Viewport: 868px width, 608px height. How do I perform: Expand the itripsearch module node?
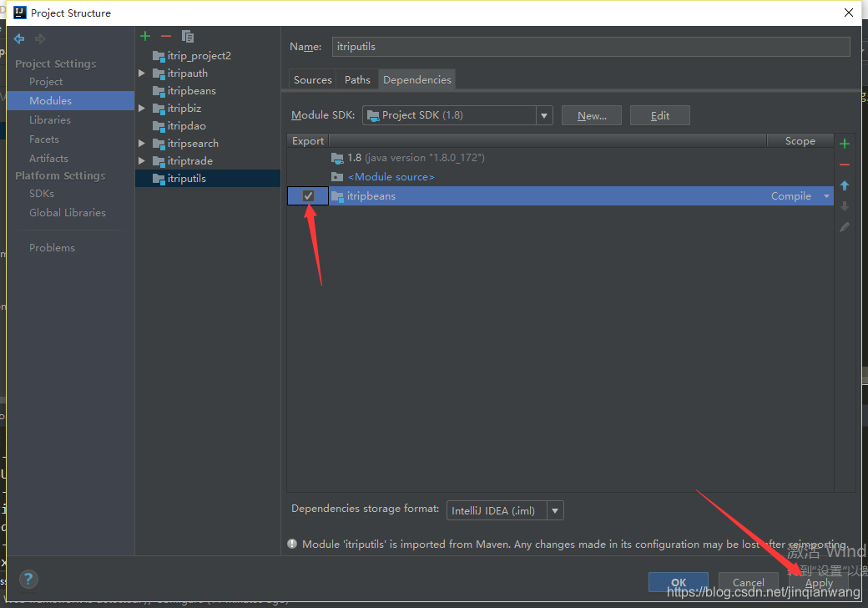pos(142,144)
